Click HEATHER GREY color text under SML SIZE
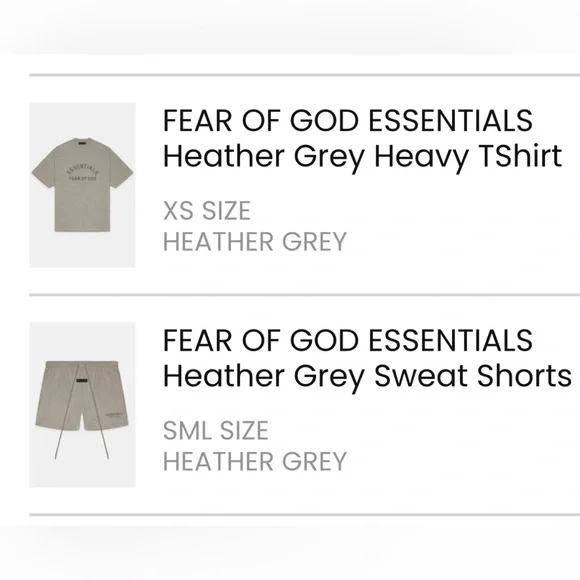Image resolution: width=580 pixels, height=580 pixels. pyautogui.click(x=255, y=462)
